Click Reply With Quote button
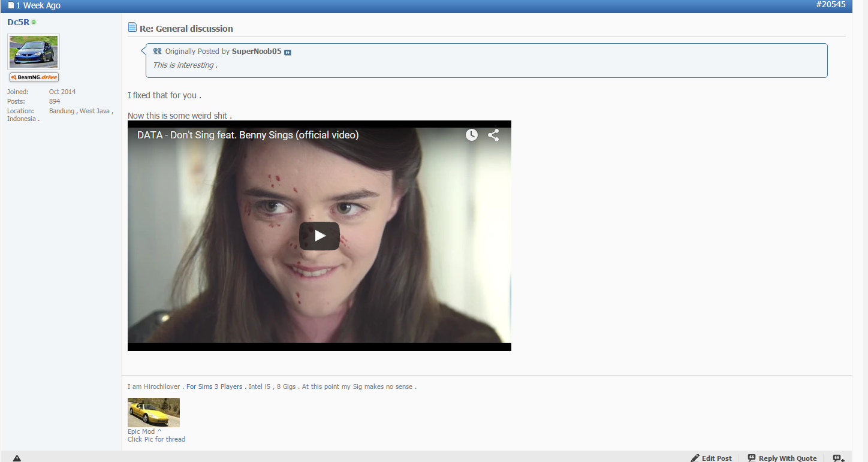This screenshot has height=462, width=868. (x=782, y=458)
